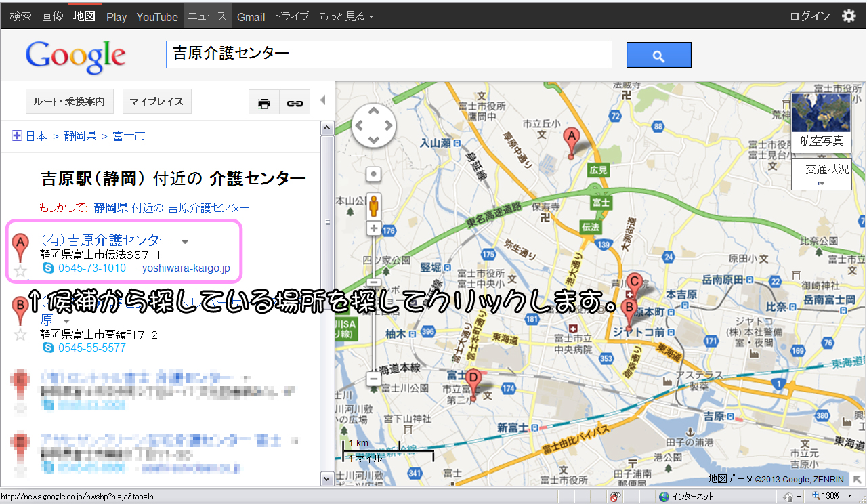Expand the 交通状況 traffic dropdown
The image size is (867, 504).
[822, 173]
